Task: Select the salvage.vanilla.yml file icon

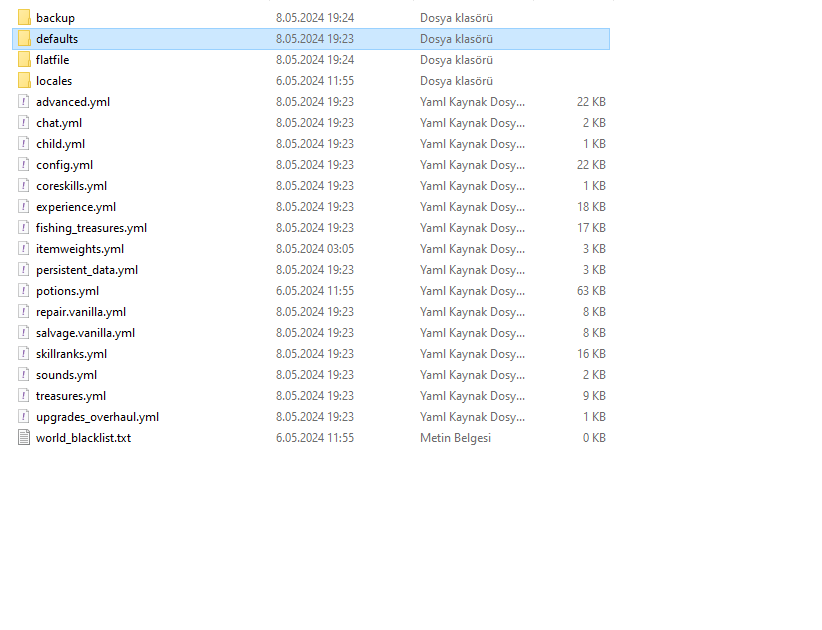Action: pos(24,332)
